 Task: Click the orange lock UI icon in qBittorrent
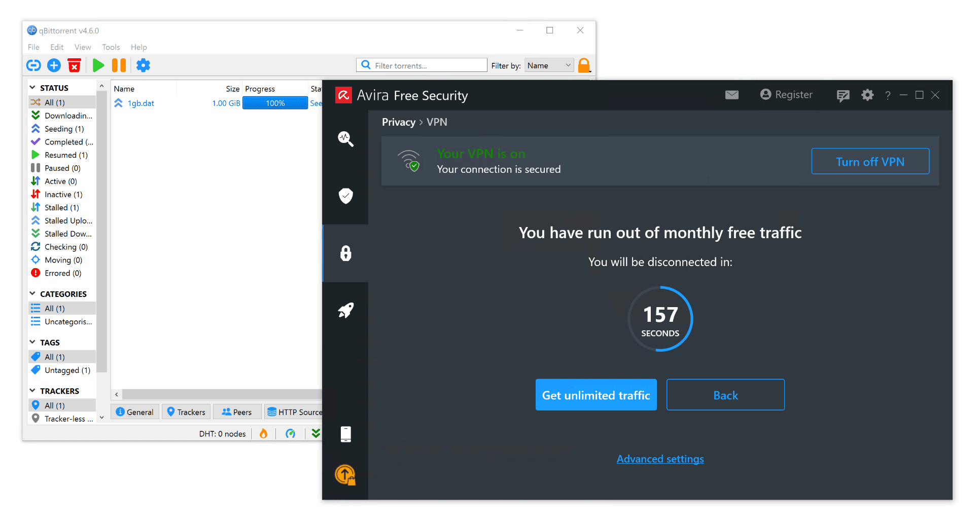tap(584, 65)
